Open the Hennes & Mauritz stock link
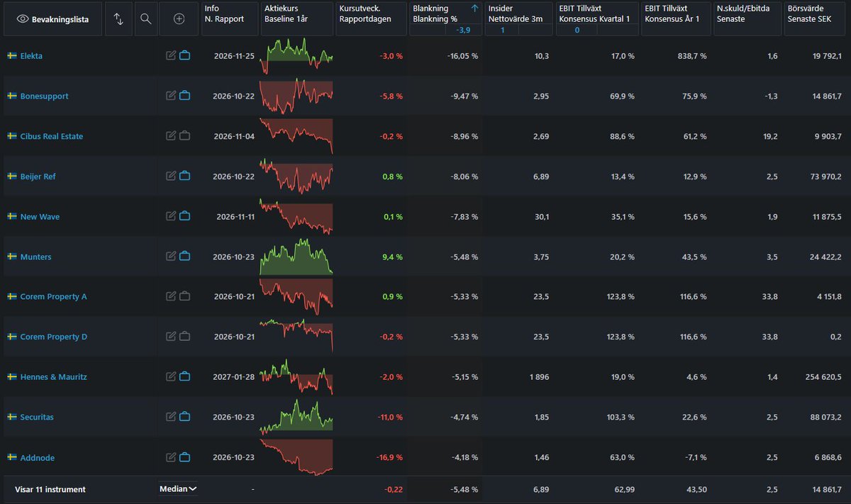 tap(54, 377)
